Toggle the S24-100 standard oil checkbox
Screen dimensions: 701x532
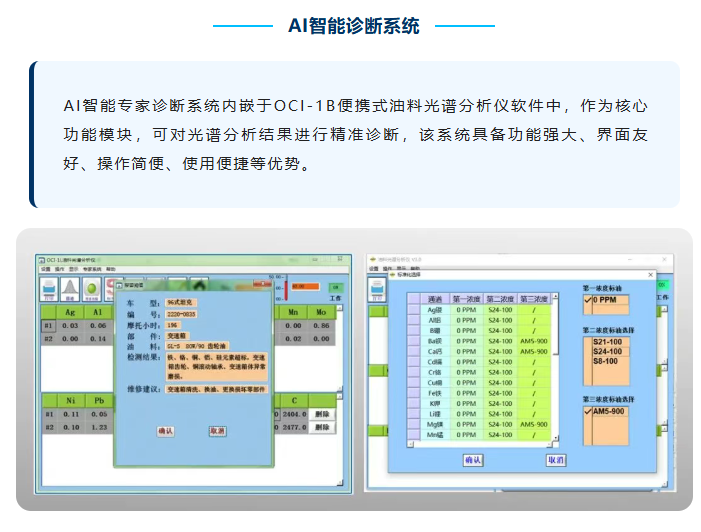click(x=588, y=351)
